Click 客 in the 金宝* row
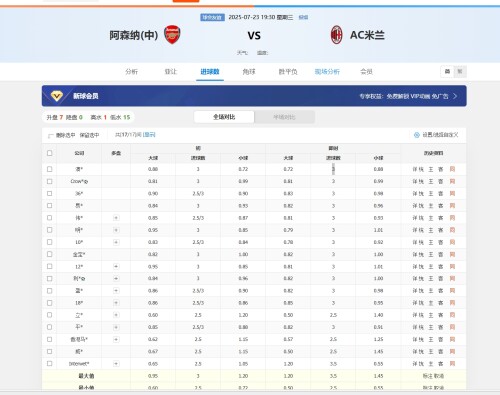Image resolution: width=500 pixels, height=395 pixels. click(441, 254)
